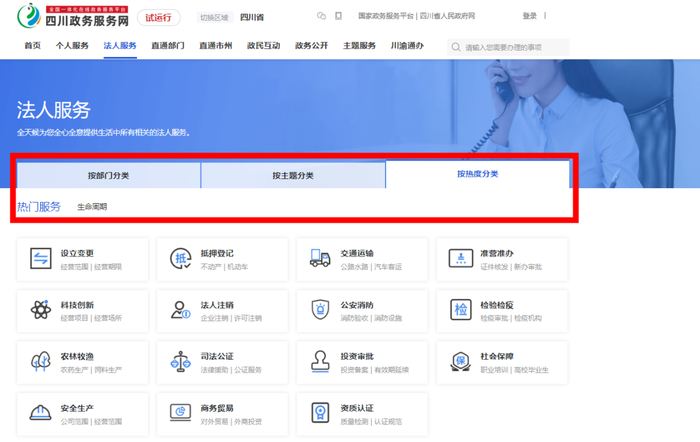
Task: Click the 四川省 region label
Action: (252, 17)
